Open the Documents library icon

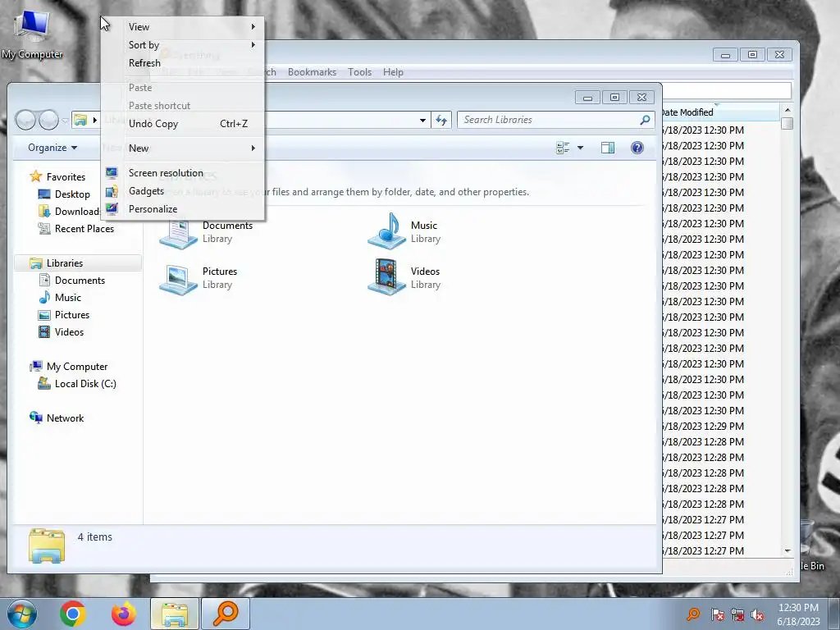178,232
